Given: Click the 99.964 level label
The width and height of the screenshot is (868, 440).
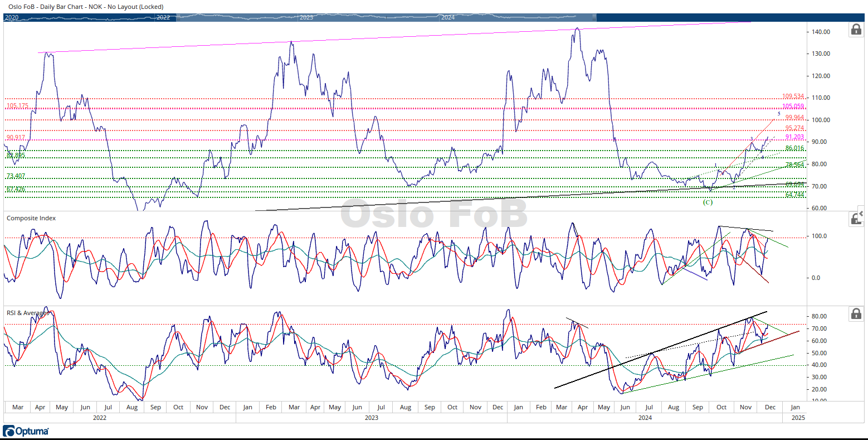Looking at the screenshot, I should click(794, 118).
